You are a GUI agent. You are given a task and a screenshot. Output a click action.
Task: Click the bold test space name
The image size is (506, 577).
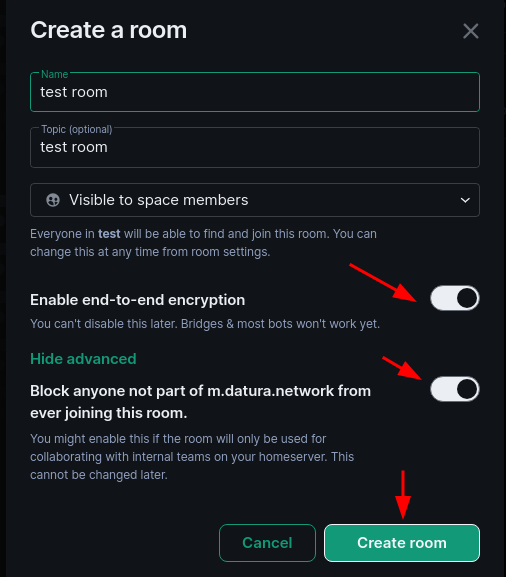point(109,234)
